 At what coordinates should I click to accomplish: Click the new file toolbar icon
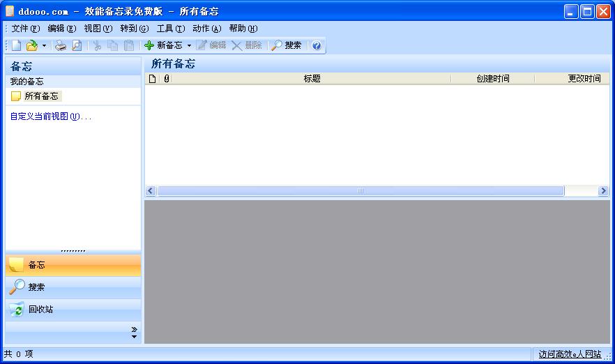(16, 45)
